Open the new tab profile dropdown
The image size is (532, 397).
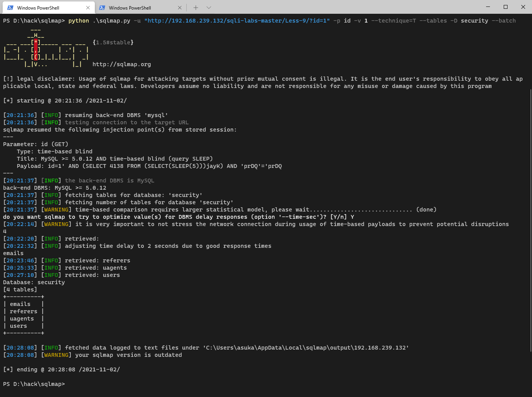tap(209, 8)
